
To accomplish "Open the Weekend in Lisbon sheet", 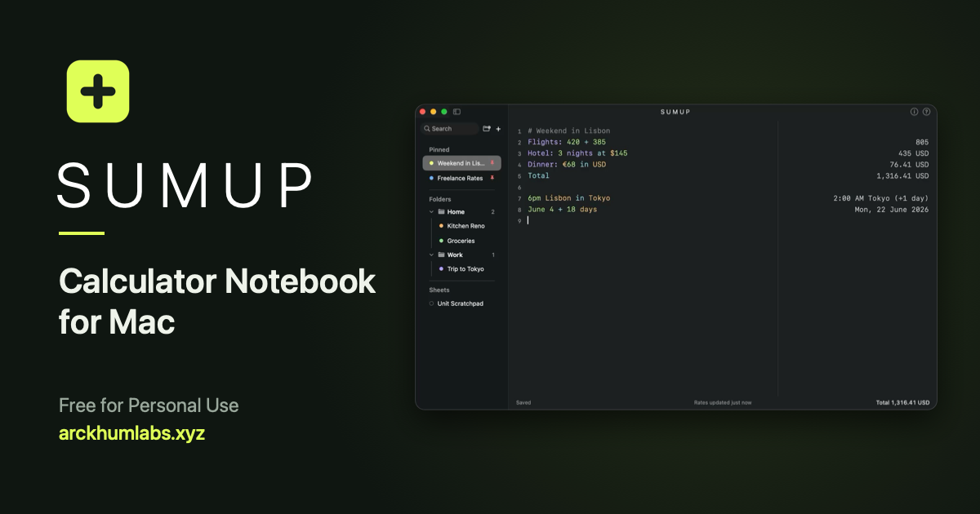I will pyautogui.click(x=462, y=163).
